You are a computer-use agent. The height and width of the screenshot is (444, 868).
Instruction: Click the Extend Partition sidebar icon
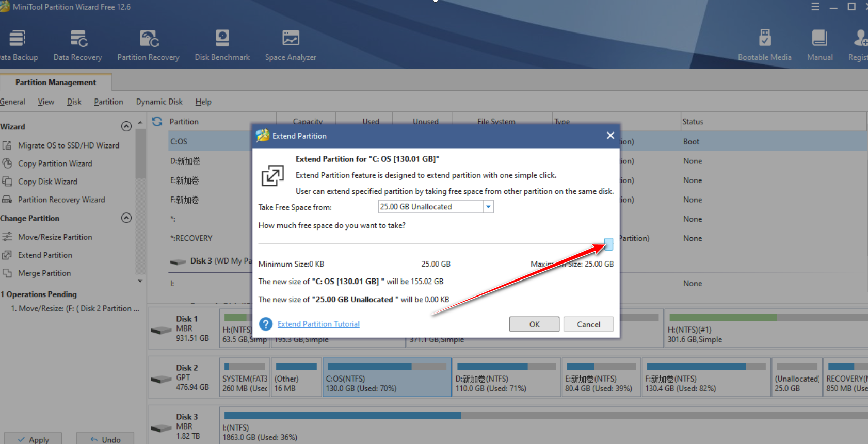7,255
